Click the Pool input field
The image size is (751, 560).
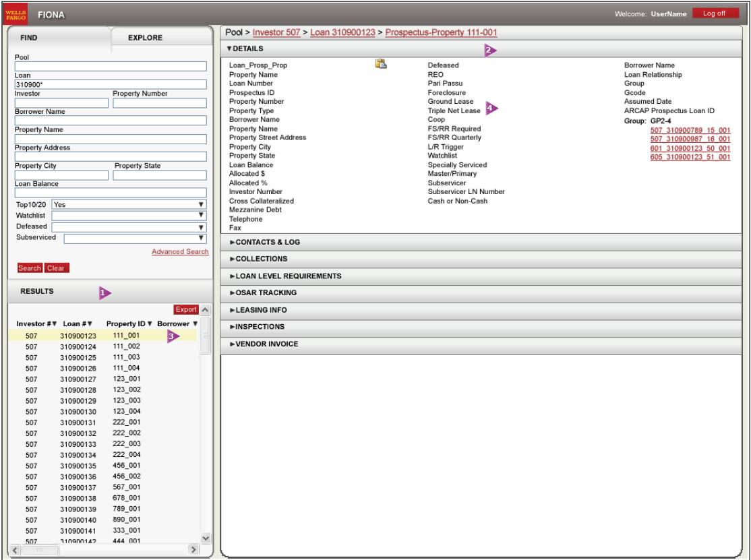click(x=111, y=66)
